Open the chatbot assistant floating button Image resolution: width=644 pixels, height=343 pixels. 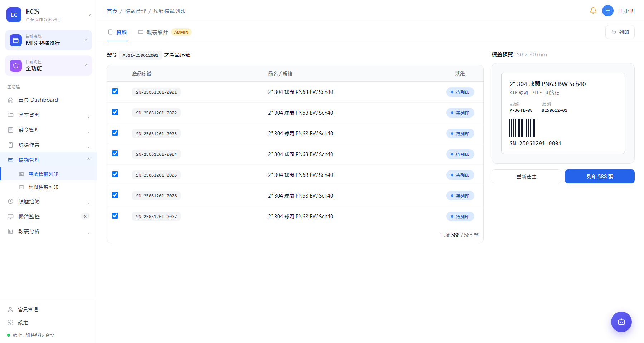click(x=621, y=322)
